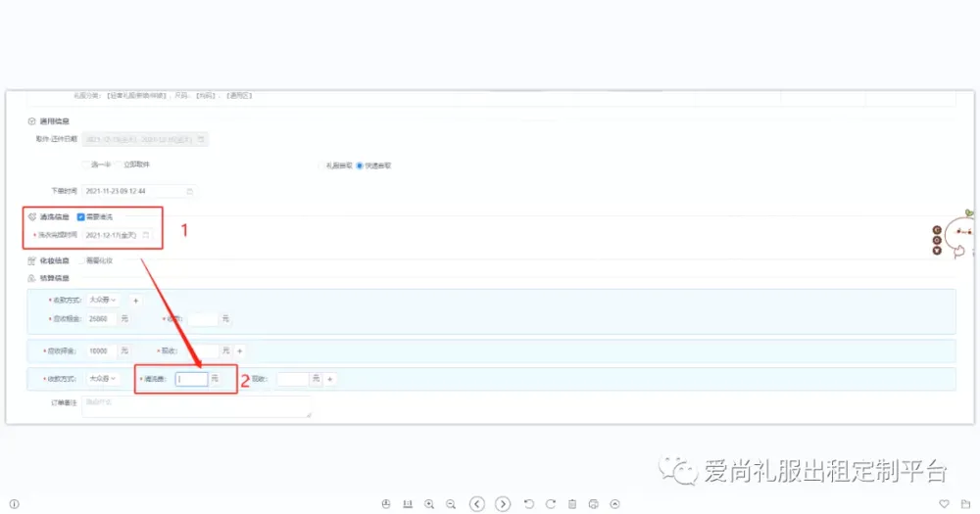Click the zoom in magnifier icon
Image resolution: width=980 pixels, height=514 pixels.
coord(429,504)
